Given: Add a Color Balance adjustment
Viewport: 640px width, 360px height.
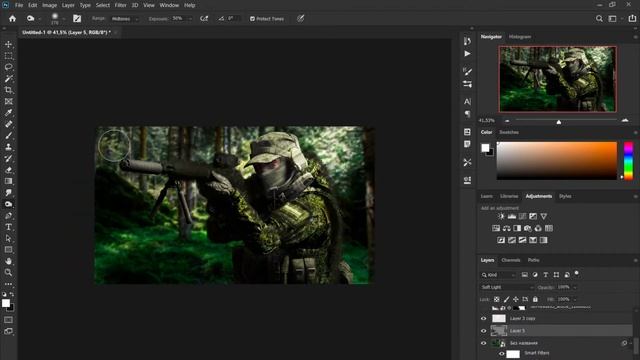Looking at the screenshot, I should (507, 228).
